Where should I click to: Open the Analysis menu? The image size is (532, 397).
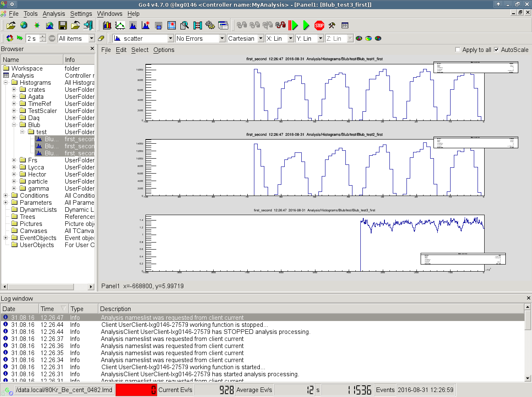[x=54, y=14]
